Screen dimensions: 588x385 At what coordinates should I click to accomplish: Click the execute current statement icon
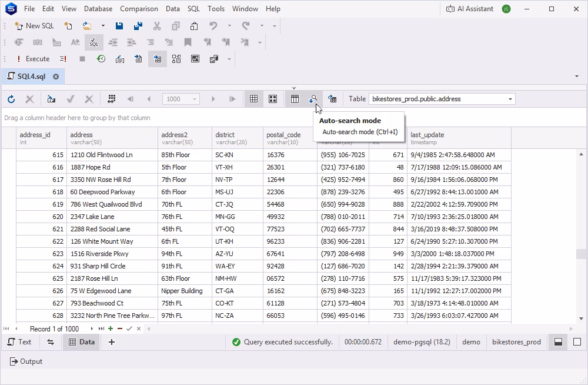click(x=63, y=59)
